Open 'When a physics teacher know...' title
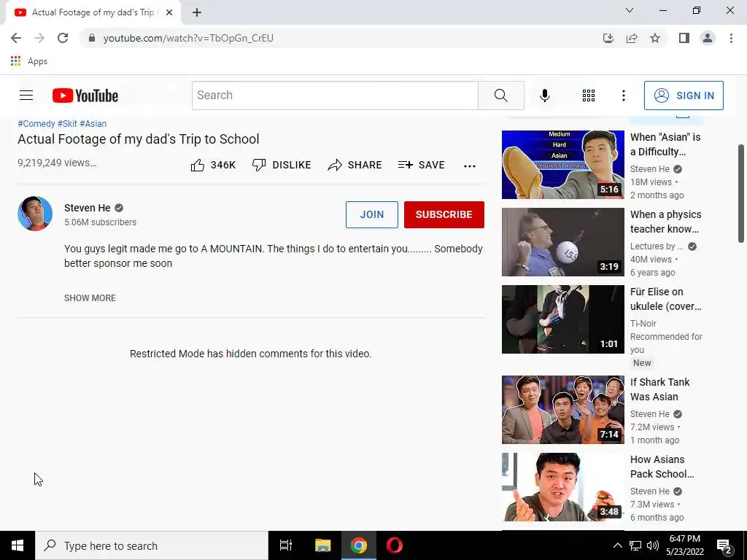 (665, 222)
